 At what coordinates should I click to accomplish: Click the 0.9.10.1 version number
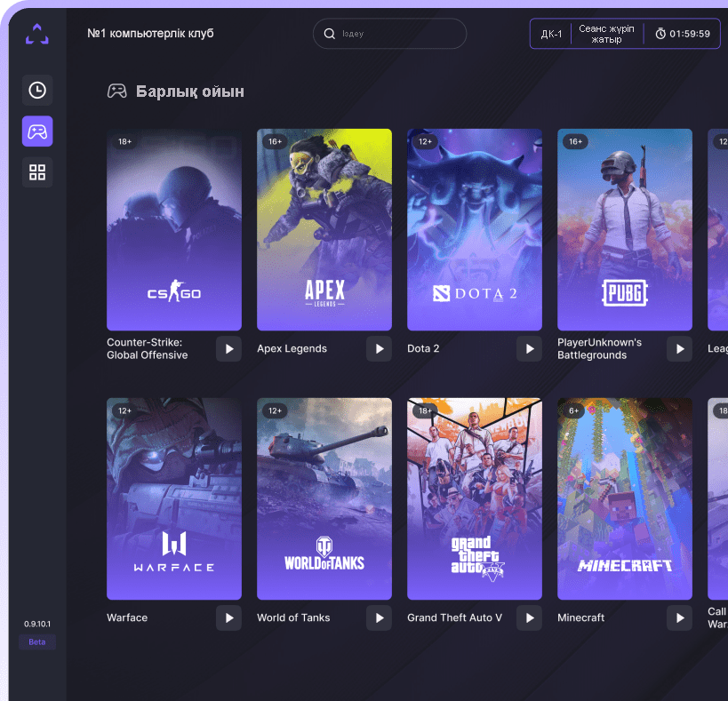37,624
